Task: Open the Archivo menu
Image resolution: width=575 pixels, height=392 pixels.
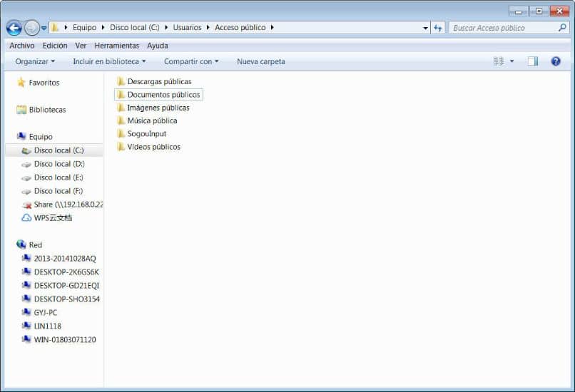Action: coord(22,46)
